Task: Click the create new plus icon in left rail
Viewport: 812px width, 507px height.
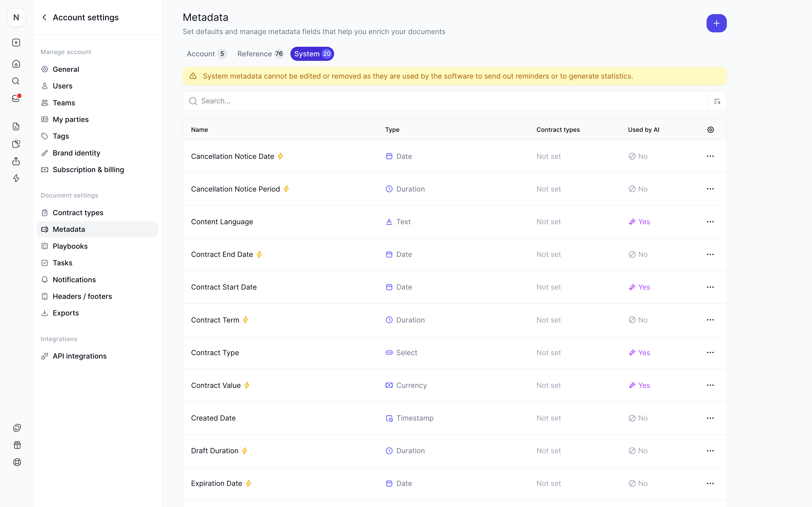Action: (x=16, y=43)
